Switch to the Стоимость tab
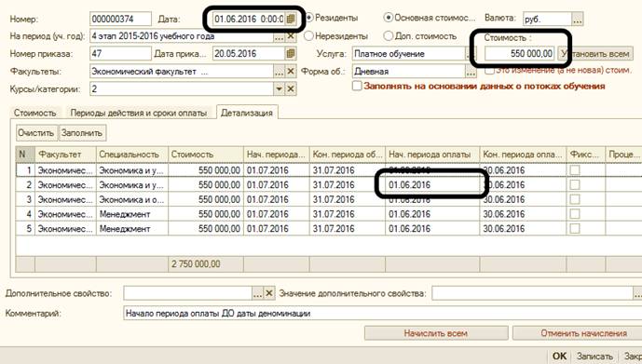Image resolution: width=642 pixels, height=364 pixels. tap(35, 113)
